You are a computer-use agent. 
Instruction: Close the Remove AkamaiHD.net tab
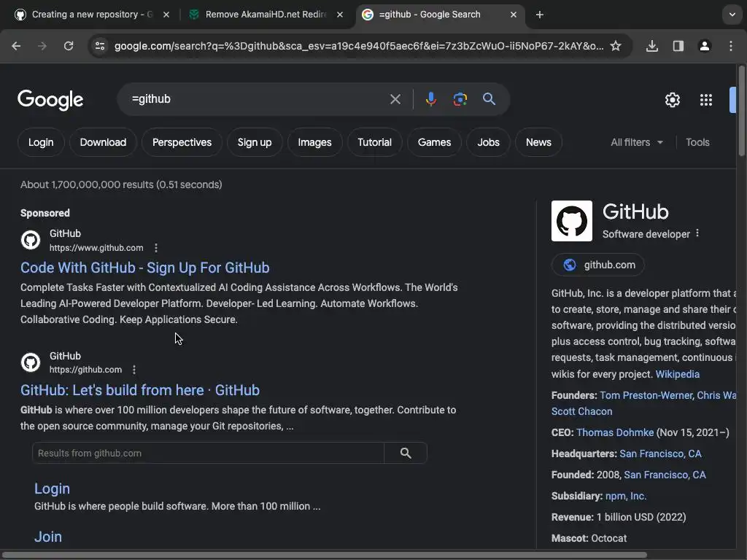[x=340, y=15]
